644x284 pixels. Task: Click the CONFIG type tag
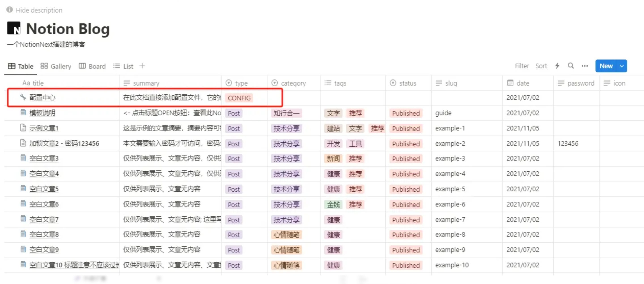point(239,98)
